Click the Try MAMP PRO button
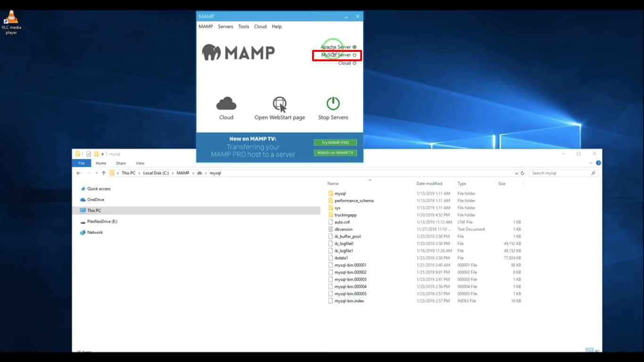This screenshot has height=362, width=644. 335,142
